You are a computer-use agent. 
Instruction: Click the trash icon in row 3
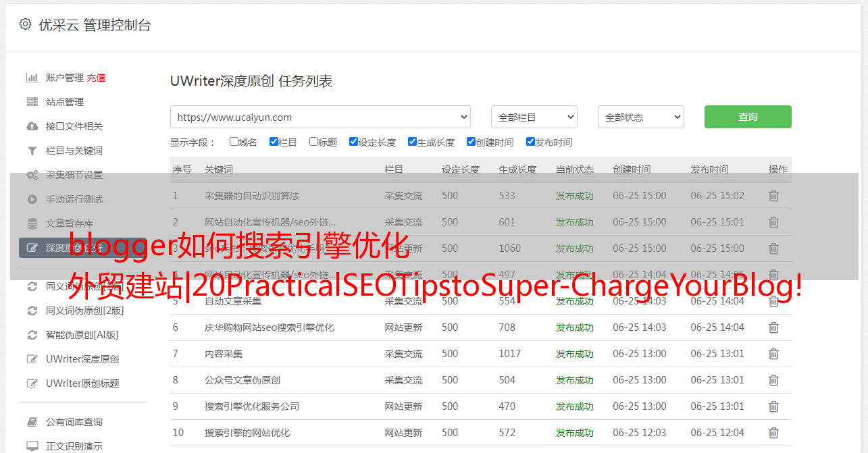click(773, 248)
